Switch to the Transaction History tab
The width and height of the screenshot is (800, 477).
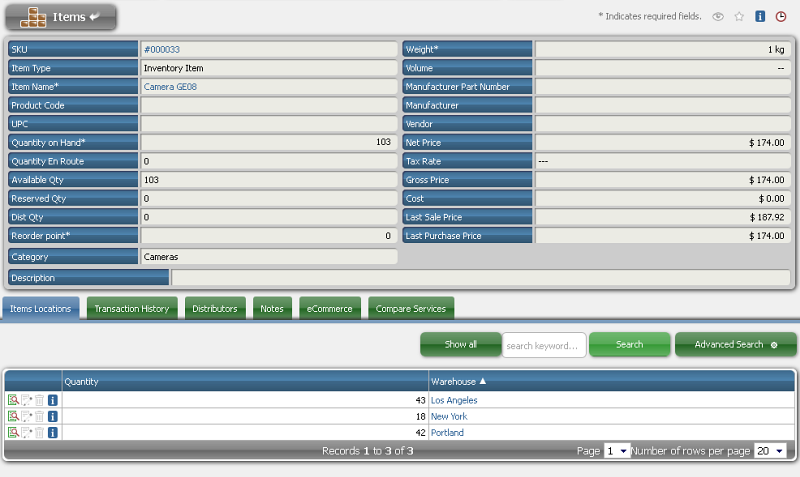click(x=132, y=309)
